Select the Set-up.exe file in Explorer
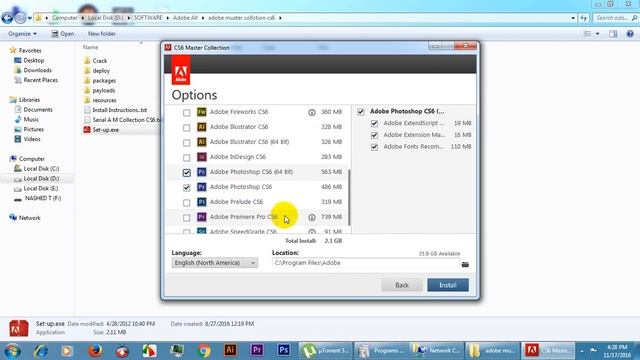This screenshot has height=360, width=640. pyautogui.click(x=105, y=130)
